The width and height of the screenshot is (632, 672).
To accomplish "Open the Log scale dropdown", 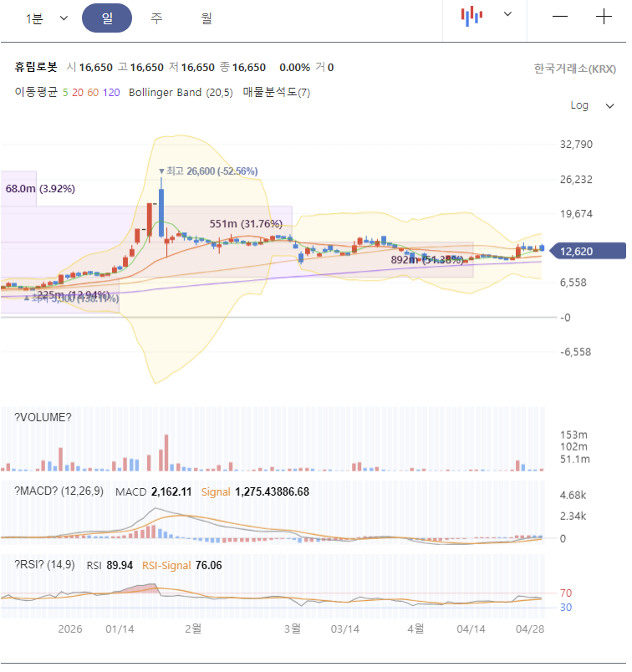I will point(592,105).
